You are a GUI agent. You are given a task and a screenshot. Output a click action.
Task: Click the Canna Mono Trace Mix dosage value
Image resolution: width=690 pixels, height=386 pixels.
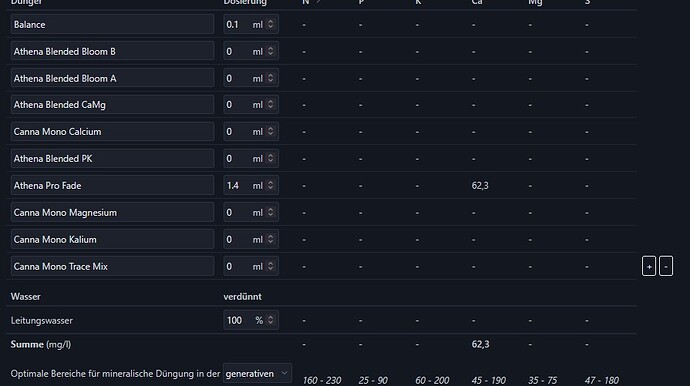[x=229, y=266]
